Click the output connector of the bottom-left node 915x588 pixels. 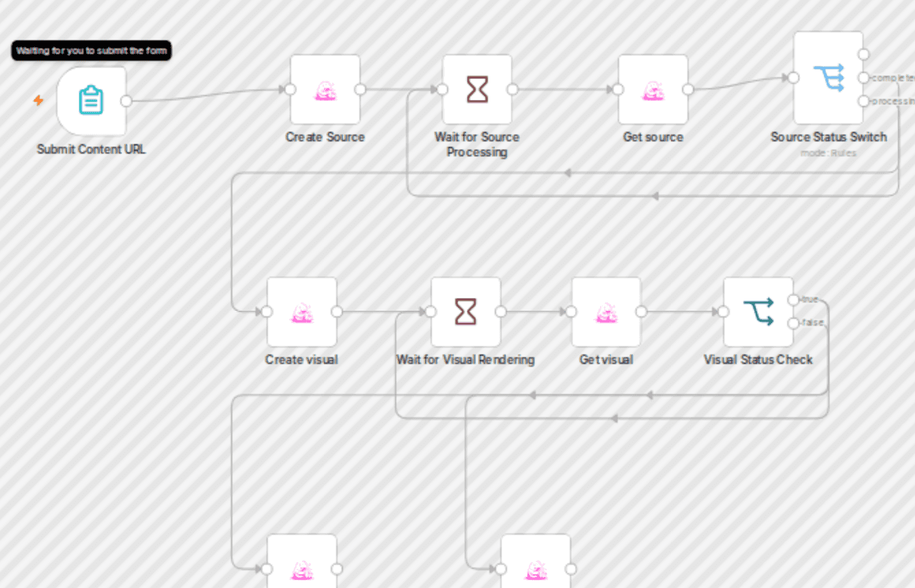[x=337, y=569]
